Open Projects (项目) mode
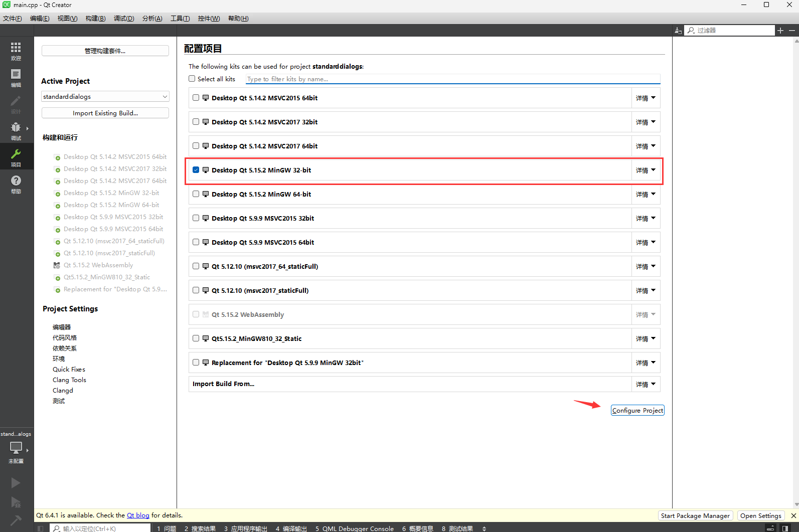 16,157
